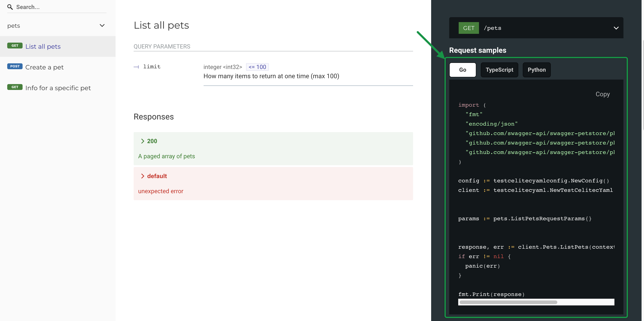
Task: Click the "<= 100" constraint badge
Action: coord(257,67)
